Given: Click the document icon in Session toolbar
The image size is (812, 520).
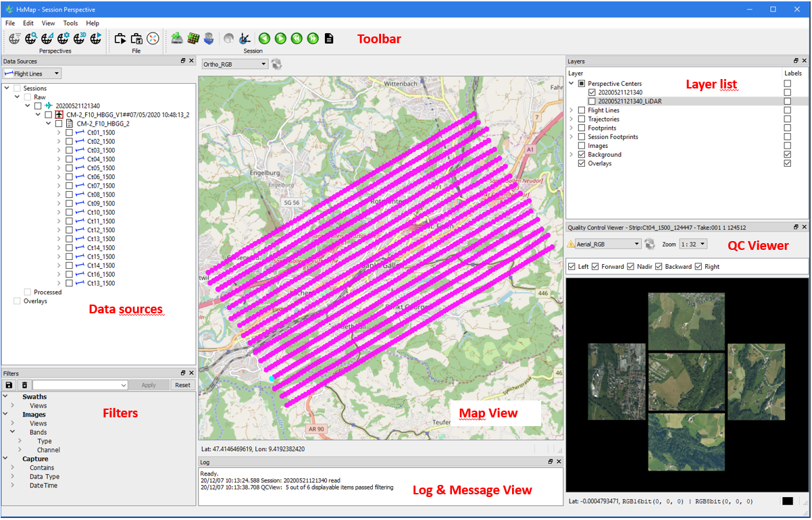Looking at the screenshot, I should [x=329, y=38].
